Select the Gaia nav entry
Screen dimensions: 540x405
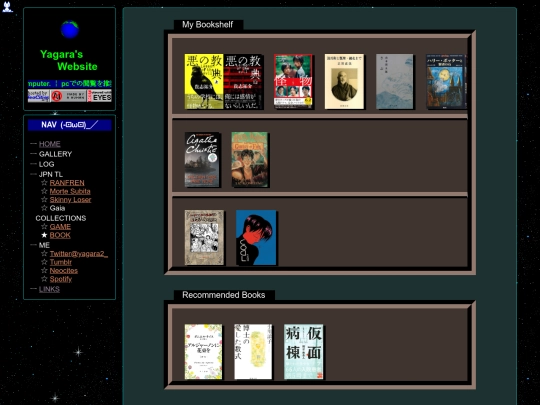(x=57, y=208)
